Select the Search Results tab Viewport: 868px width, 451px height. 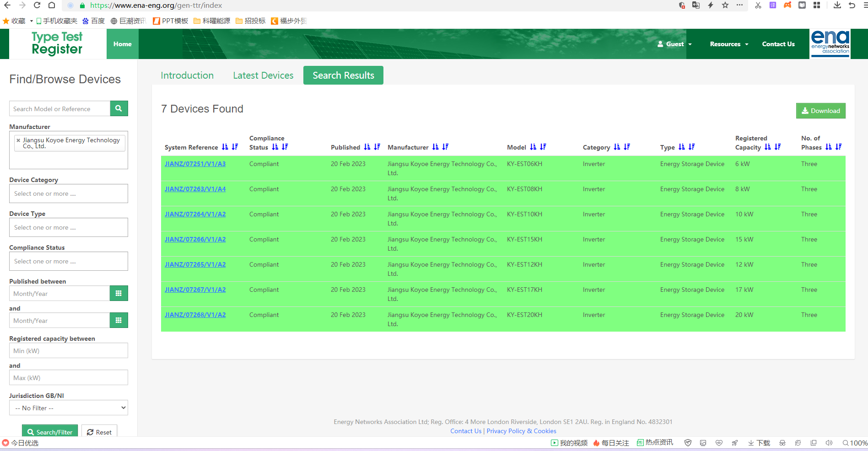pyautogui.click(x=343, y=75)
